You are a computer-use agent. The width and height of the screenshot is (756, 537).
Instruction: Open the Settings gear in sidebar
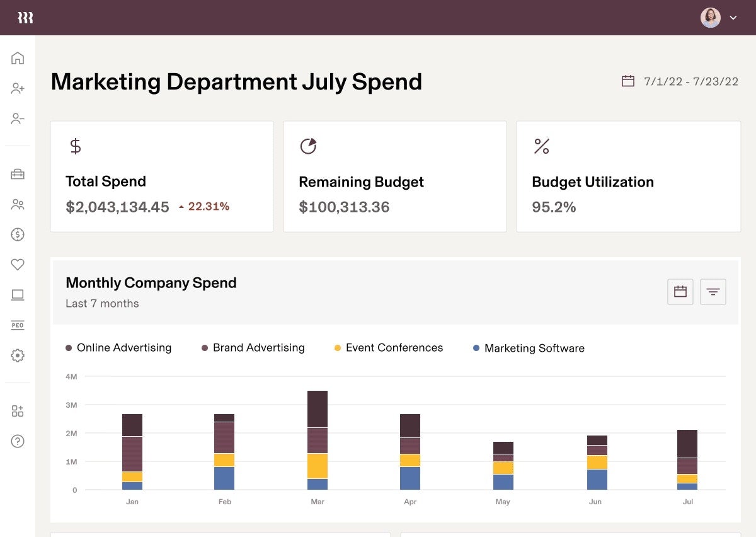pos(18,355)
